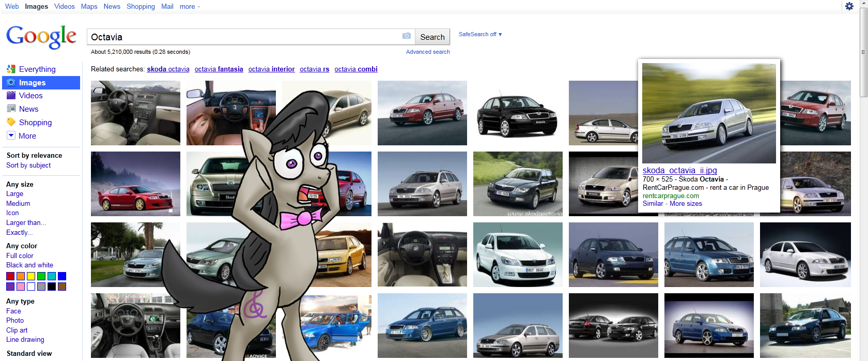868x361 pixels.
Task: Click related search 'octavia combi'
Action: tap(355, 69)
